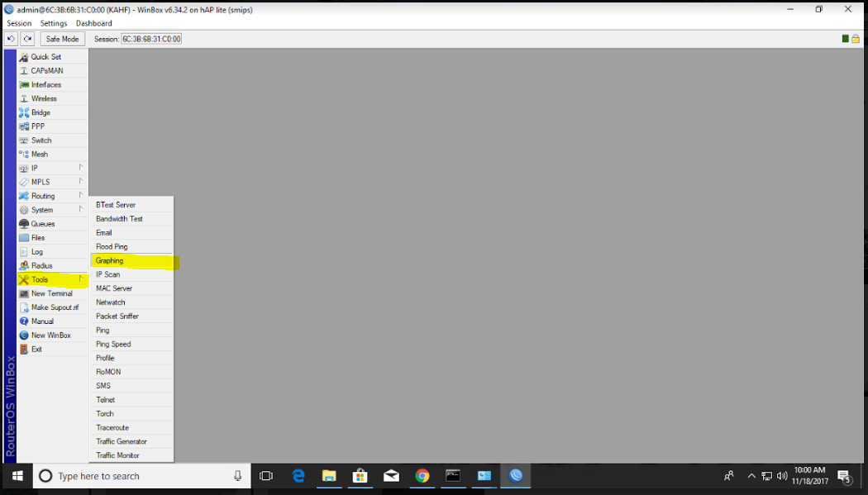Open the Queues section icon
This screenshot has height=495, width=868.
coord(24,224)
